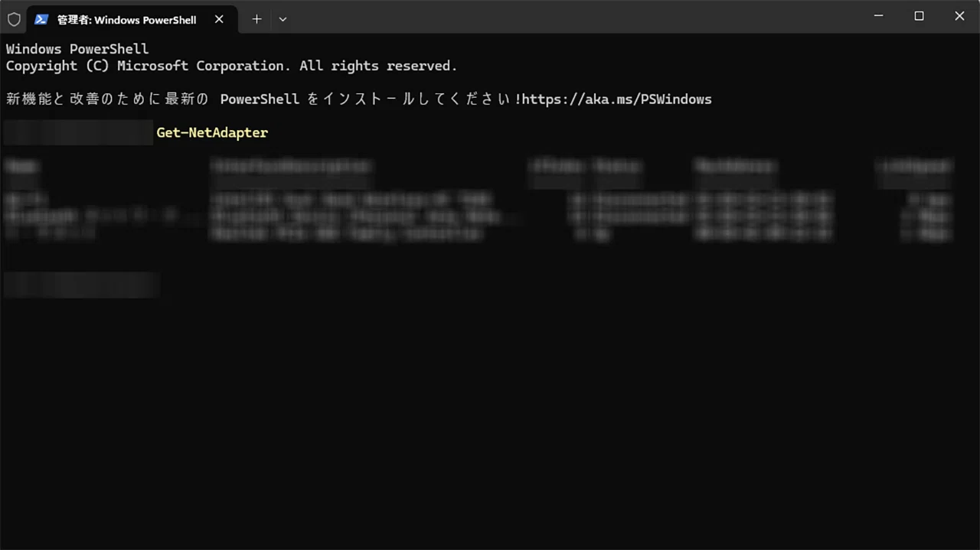Screen dimensions: 980x550
Task: Click the PowerShell icon on the tab
Action: tap(41, 20)
